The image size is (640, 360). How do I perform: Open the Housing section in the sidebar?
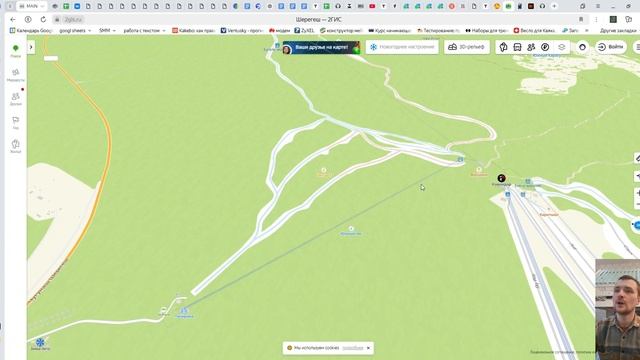(x=16, y=146)
